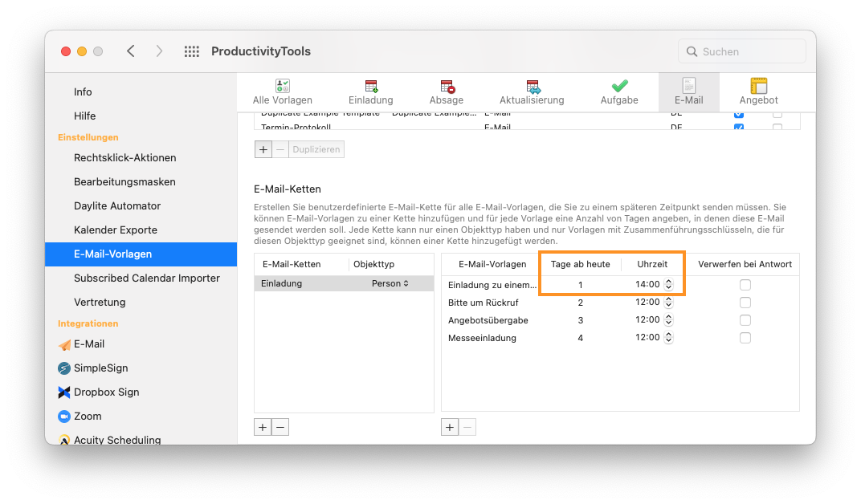Open the Einladung templates tab icon

pos(371,86)
